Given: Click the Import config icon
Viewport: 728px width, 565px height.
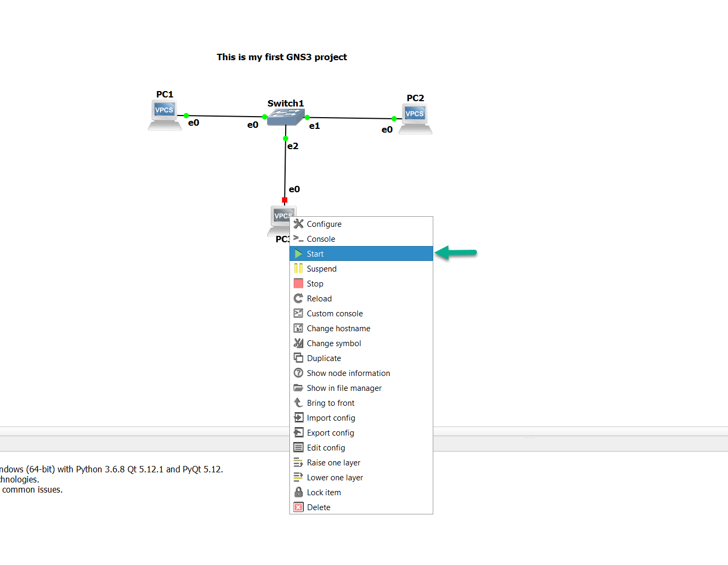Looking at the screenshot, I should [298, 417].
